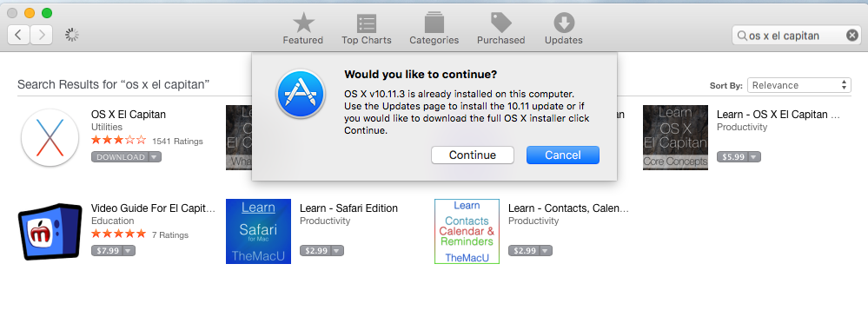Click 'Search Results for "os x el capitan"' heading

pos(114,85)
